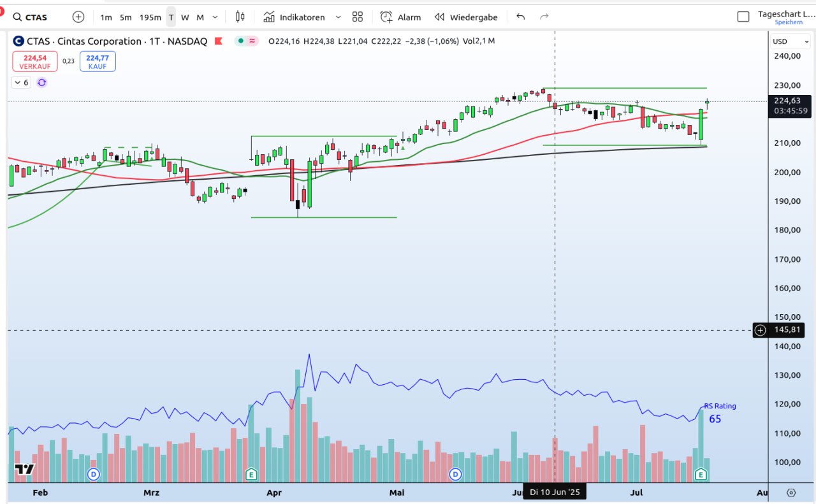Click the TradingView logo at bottom left

[x=24, y=470]
